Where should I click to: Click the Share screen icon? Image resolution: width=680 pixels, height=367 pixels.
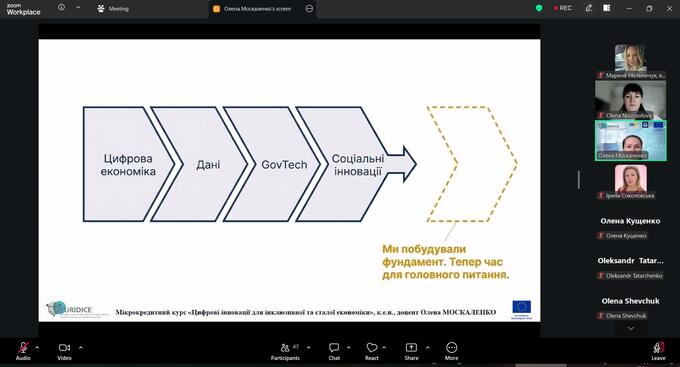pyautogui.click(x=411, y=347)
